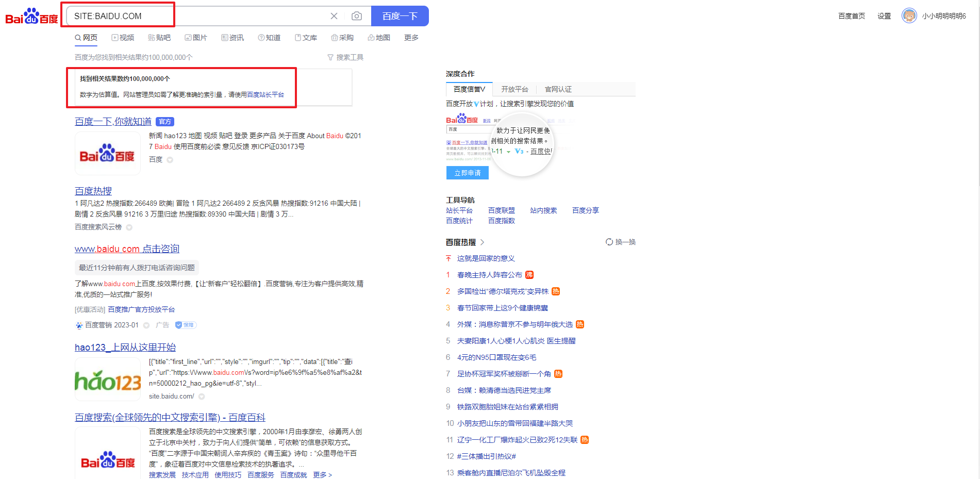Click small circle icon next to 百度搜索风云榜
Viewport: 980px width, 479px height.
pyautogui.click(x=129, y=227)
